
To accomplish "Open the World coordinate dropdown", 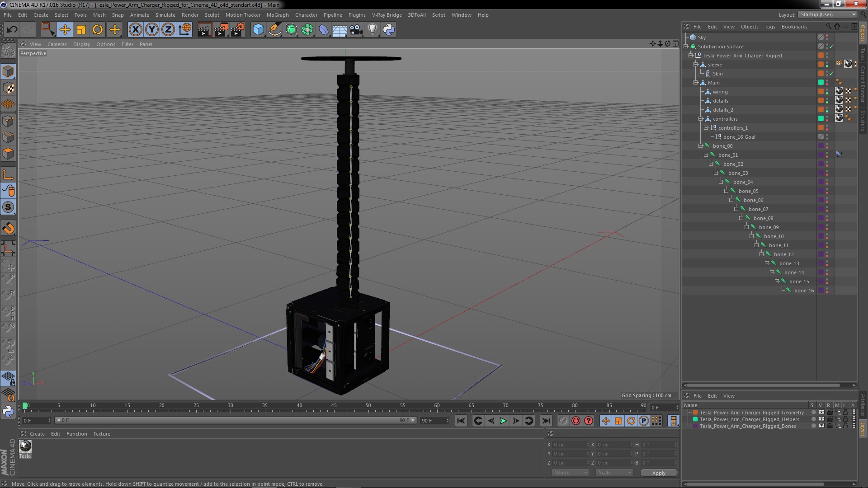I will click(x=570, y=473).
